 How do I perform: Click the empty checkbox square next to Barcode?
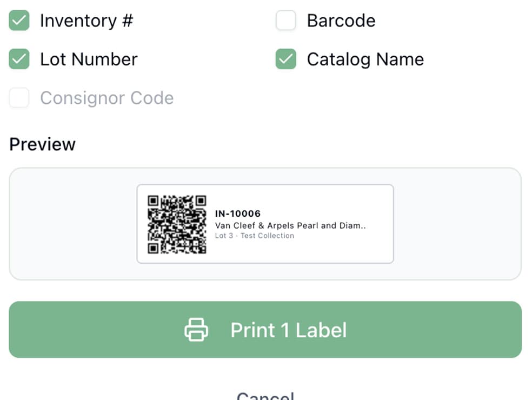pos(285,21)
